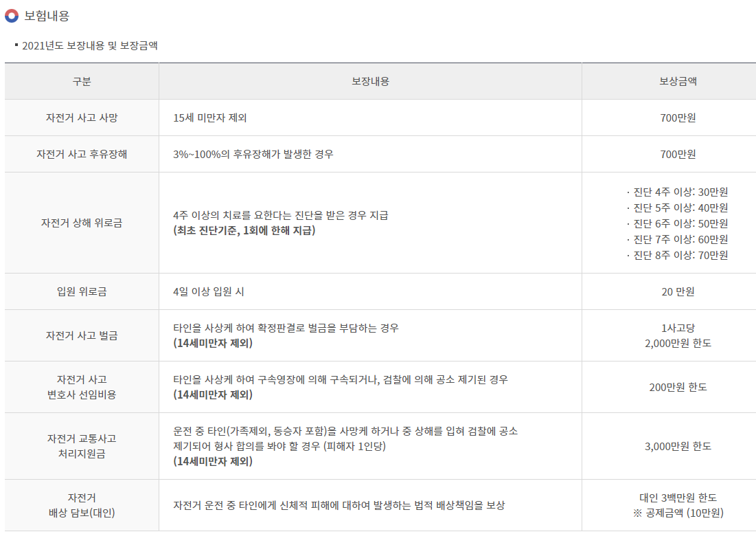Click the 보험내용 section heading
This screenshot has width=756, height=534.
47,16
